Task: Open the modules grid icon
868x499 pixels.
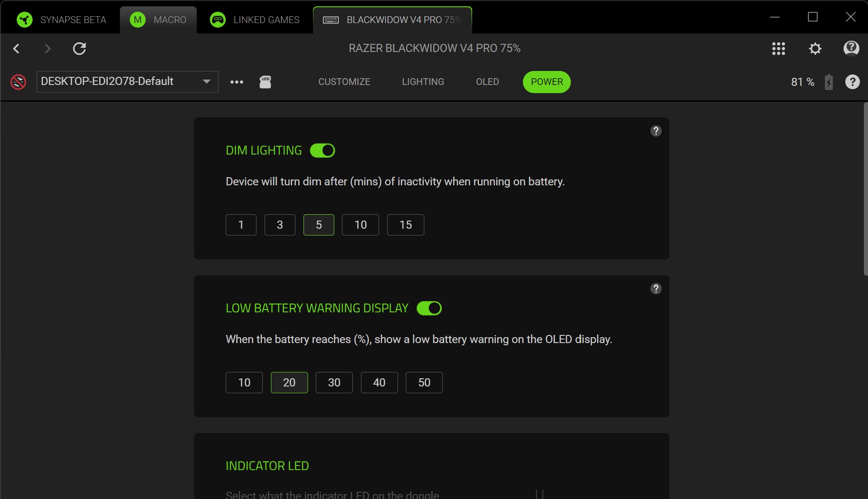Action: pyautogui.click(x=778, y=48)
